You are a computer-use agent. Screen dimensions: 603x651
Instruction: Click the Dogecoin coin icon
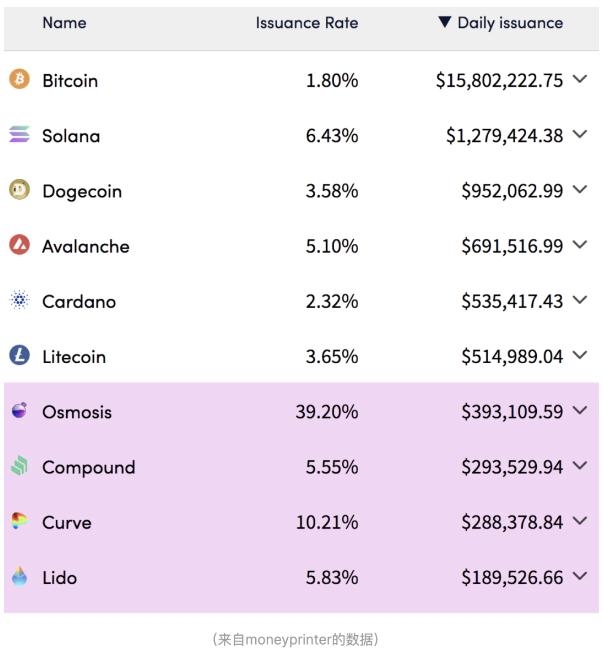tap(19, 190)
